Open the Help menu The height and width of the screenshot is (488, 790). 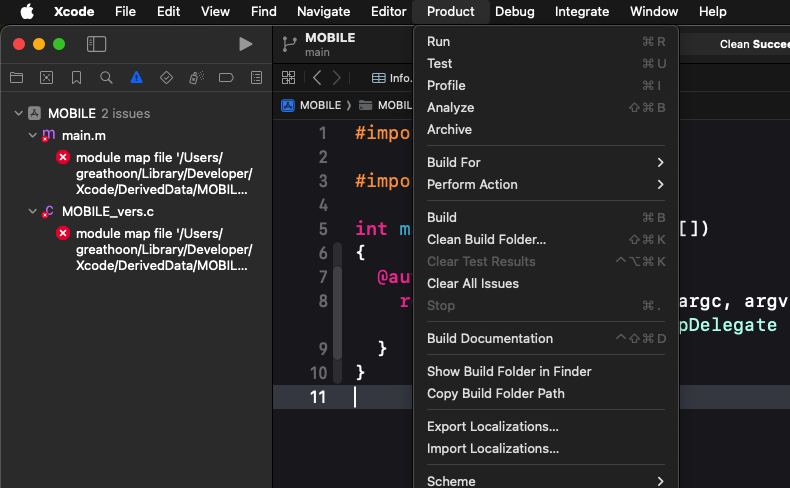click(x=712, y=11)
